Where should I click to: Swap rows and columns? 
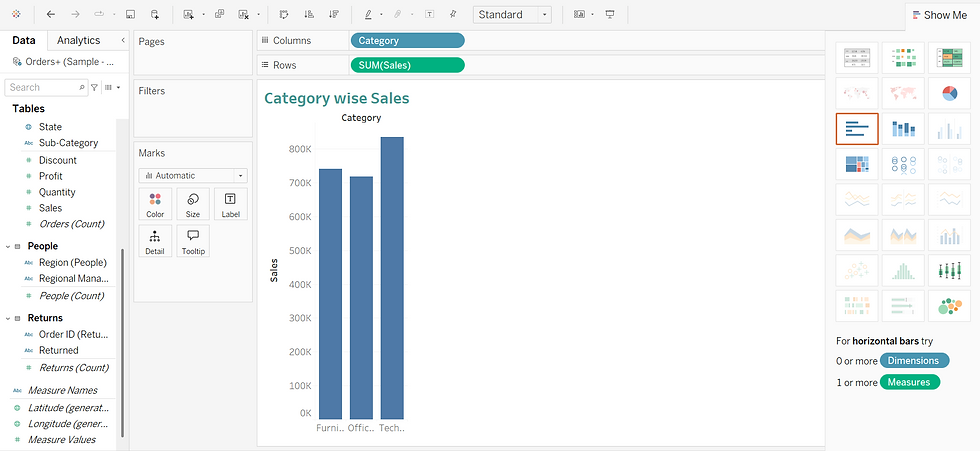(x=284, y=14)
